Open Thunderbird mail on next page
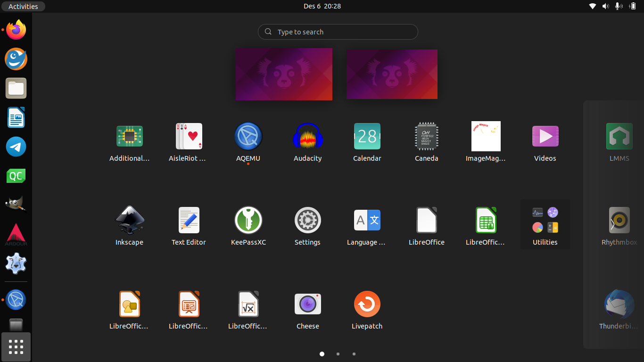 pos(619,310)
